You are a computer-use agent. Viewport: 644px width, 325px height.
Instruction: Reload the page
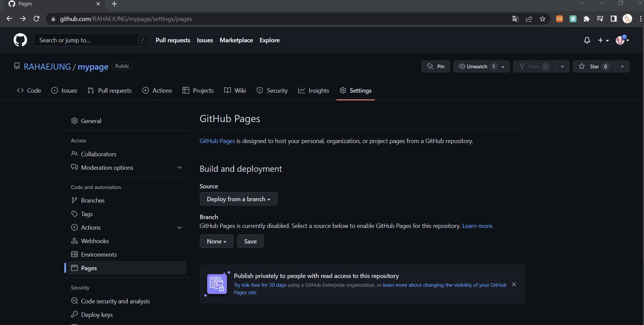37,19
